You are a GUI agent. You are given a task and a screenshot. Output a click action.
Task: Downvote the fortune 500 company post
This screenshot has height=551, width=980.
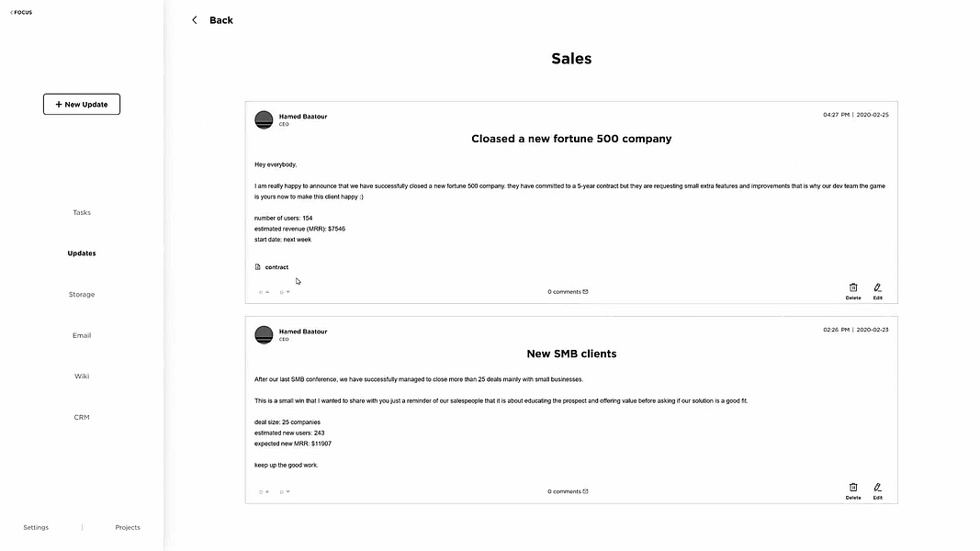point(285,292)
